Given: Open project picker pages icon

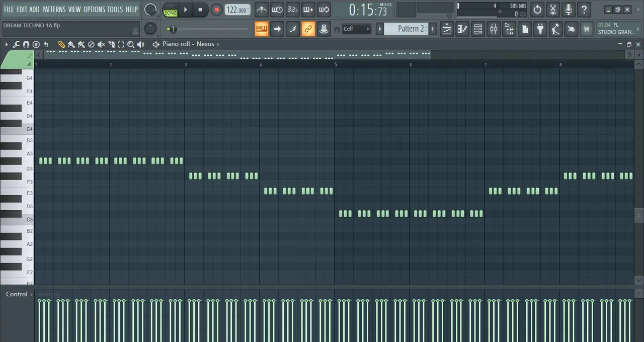Looking at the screenshot, I should pyautogui.click(x=525, y=29).
